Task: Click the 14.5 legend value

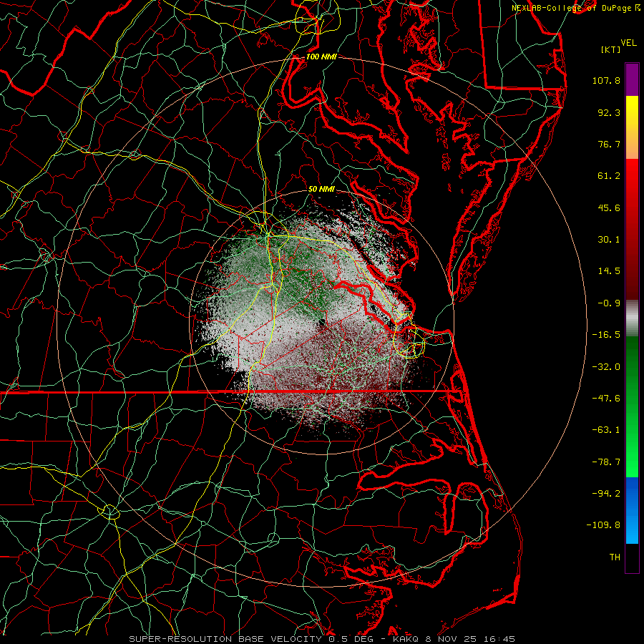Action: point(609,271)
